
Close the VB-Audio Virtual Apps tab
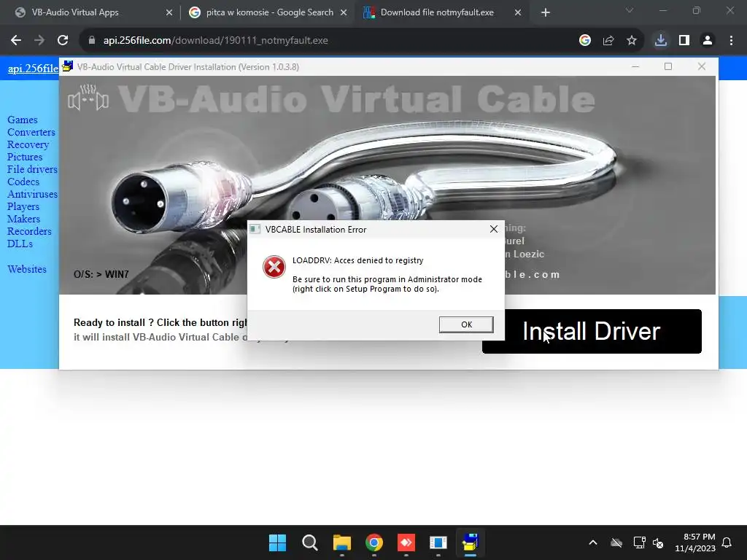(169, 13)
